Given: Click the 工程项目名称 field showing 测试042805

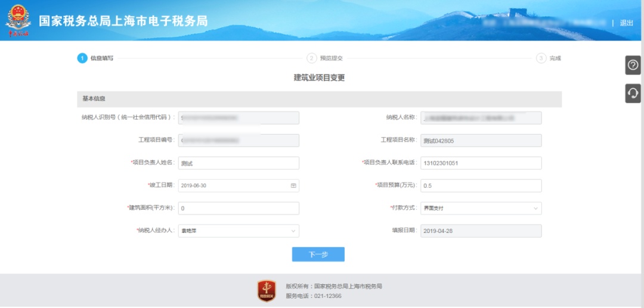Looking at the screenshot, I should 481,141.
